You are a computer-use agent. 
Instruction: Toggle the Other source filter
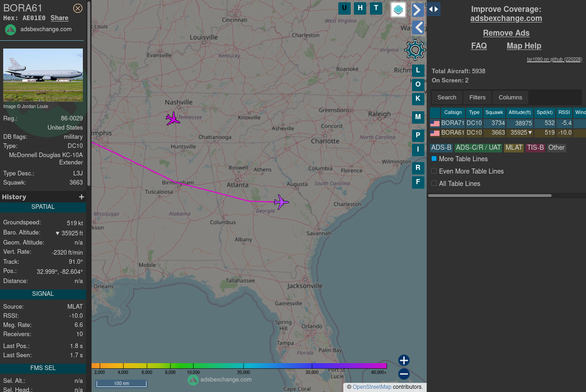(x=557, y=148)
